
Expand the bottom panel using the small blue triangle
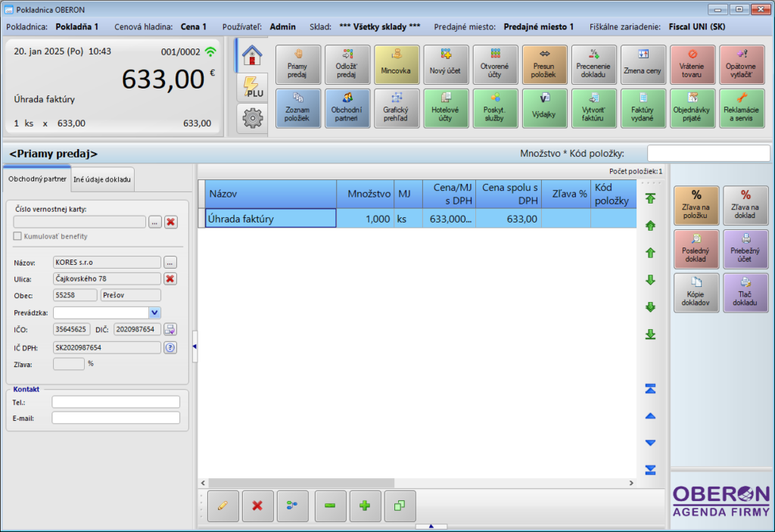431,527
